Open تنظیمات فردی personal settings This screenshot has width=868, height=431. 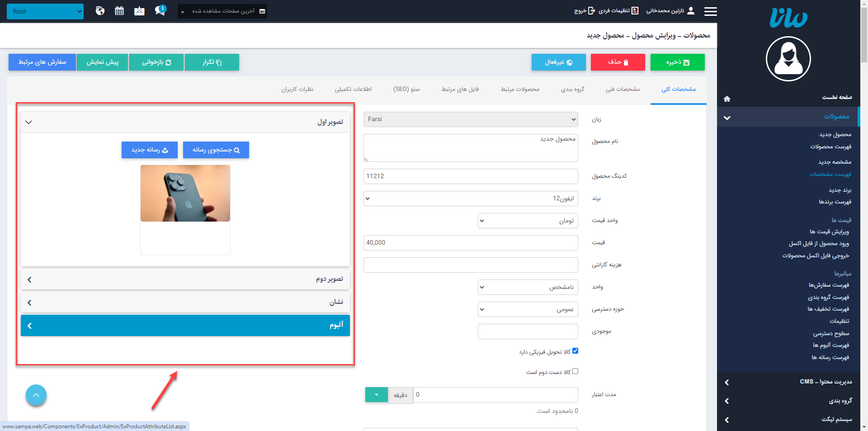(x=622, y=11)
